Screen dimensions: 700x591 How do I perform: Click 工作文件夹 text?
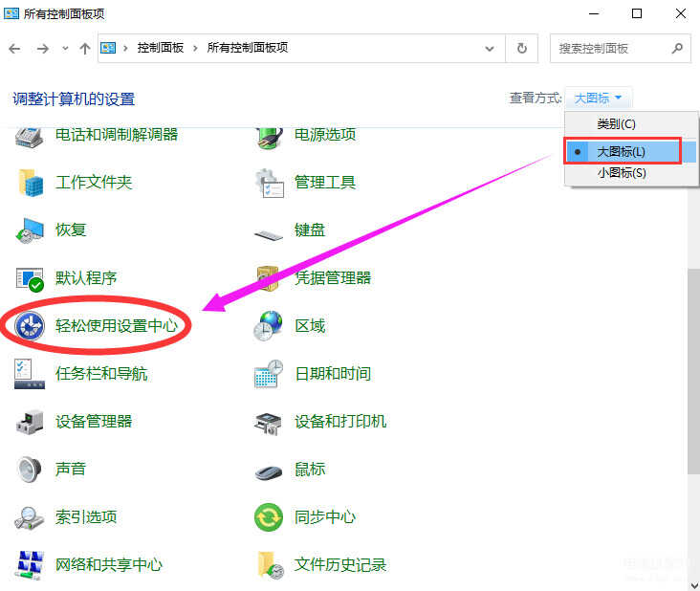click(94, 182)
